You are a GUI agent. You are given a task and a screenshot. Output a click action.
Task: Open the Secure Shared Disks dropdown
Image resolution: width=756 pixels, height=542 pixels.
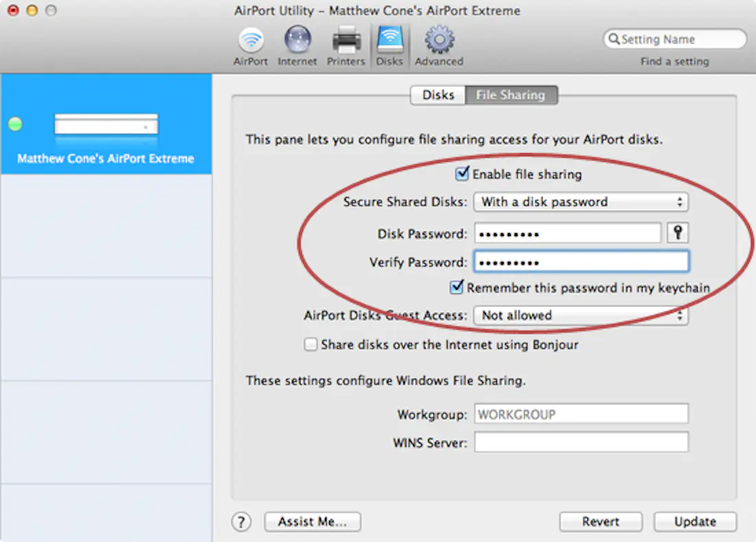[581, 202]
